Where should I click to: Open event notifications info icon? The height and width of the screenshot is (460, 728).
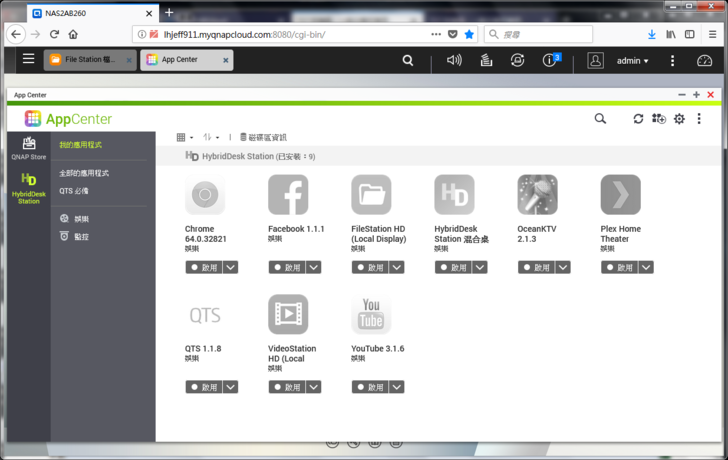pyautogui.click(x=551, y=60)
